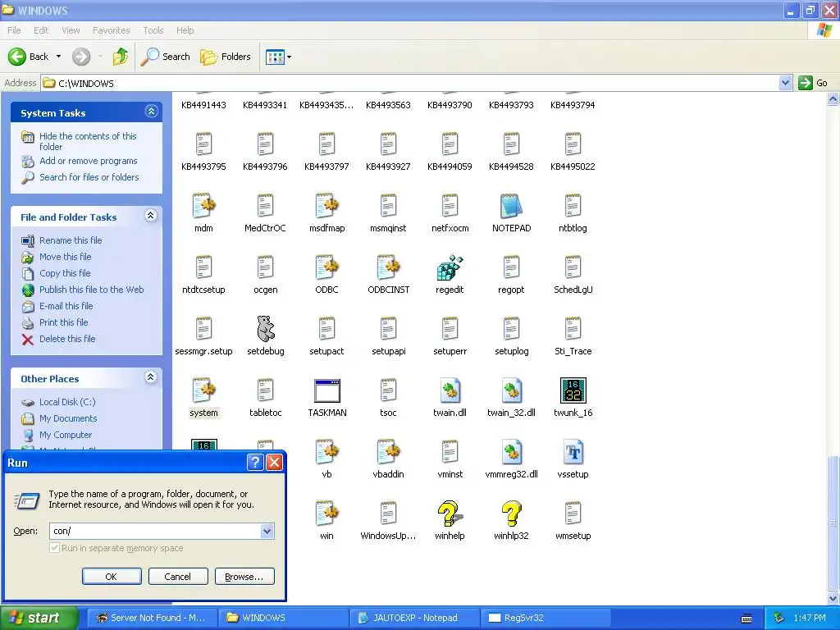Switch to JAUTOEXP - Notepad taskbar item

(x=415, y=618)
